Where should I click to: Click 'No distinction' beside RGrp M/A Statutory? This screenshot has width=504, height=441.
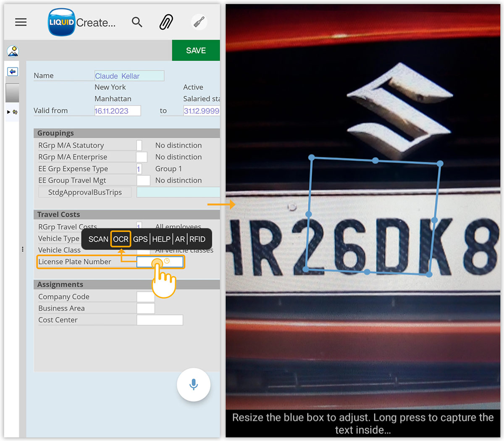tap(178, 145)
